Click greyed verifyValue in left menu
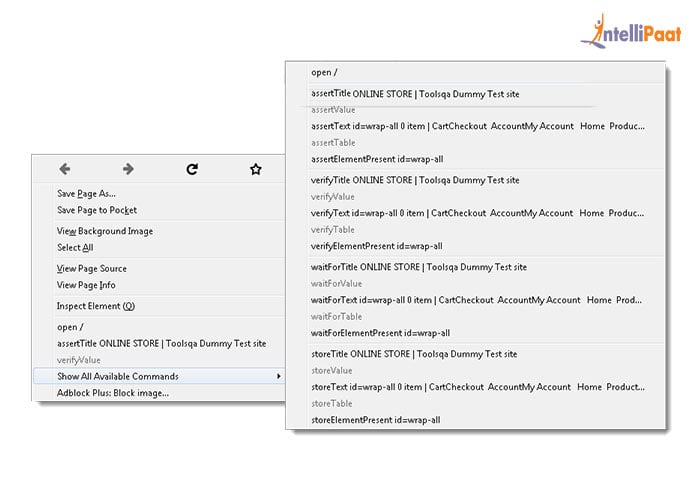Viewport: 700px width, 500px height. click(x=79, y=360)
